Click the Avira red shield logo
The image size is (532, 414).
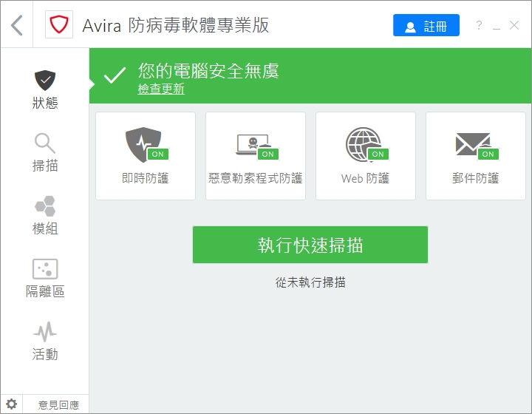click(58, 25)
